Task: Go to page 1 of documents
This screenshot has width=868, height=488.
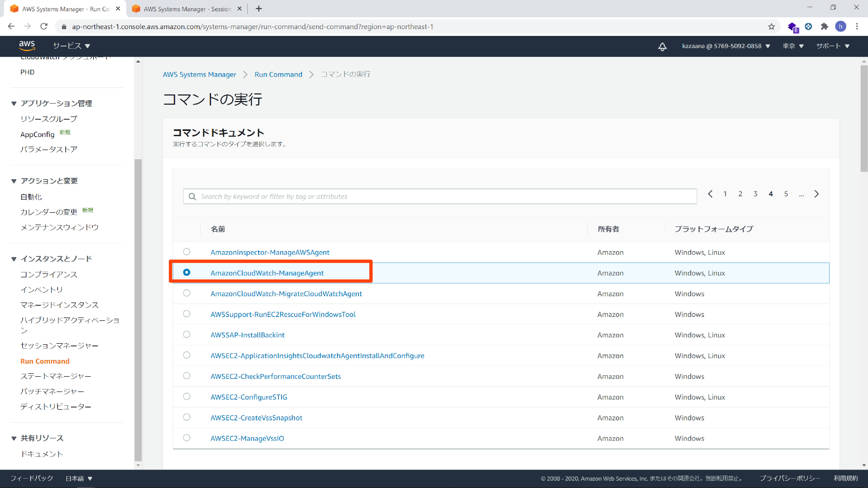Action: 725,194
